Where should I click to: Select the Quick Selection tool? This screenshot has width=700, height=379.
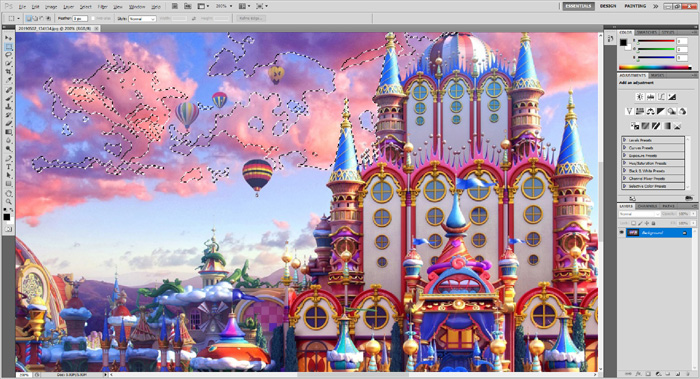coord(8,63)
